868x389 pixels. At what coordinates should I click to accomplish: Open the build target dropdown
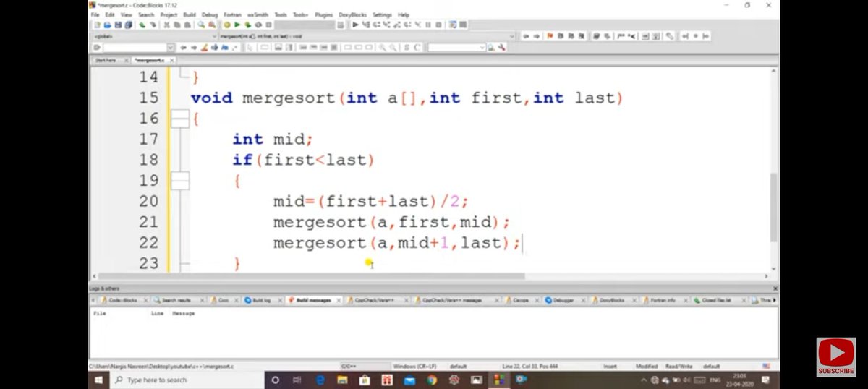(305, 25)
